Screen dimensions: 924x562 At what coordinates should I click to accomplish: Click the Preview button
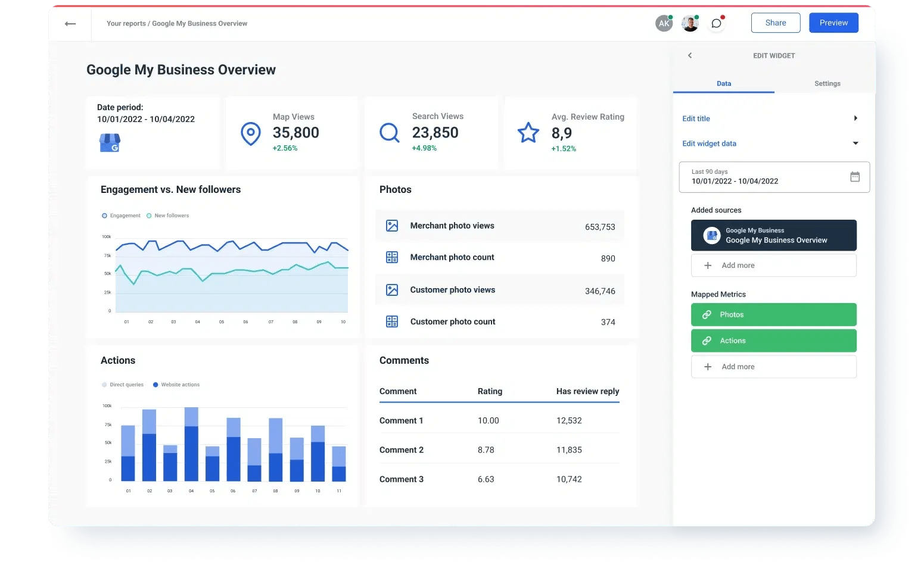pos(833,22)
